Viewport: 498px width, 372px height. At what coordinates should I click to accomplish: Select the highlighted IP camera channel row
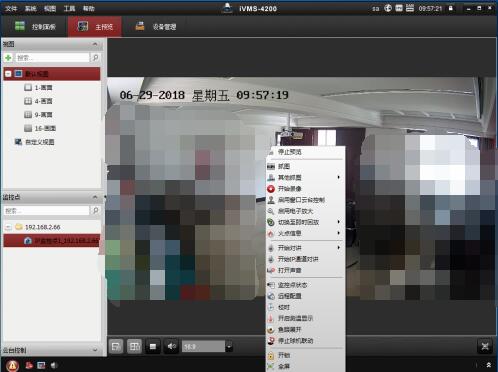[x=52, y=240]
